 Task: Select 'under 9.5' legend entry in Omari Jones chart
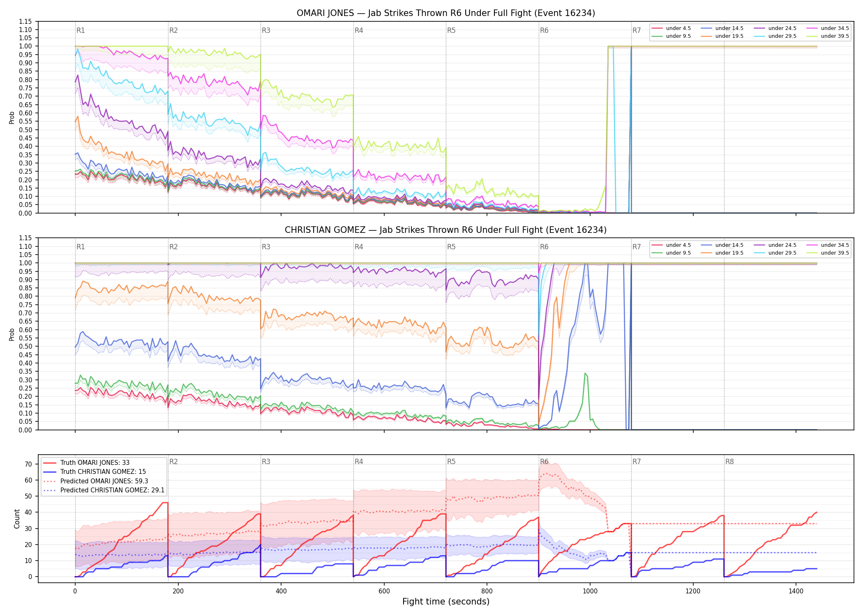[x=671, y=36]
